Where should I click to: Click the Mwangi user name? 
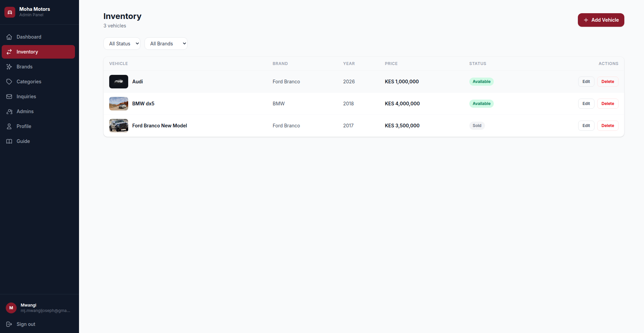tap(28, 305)
